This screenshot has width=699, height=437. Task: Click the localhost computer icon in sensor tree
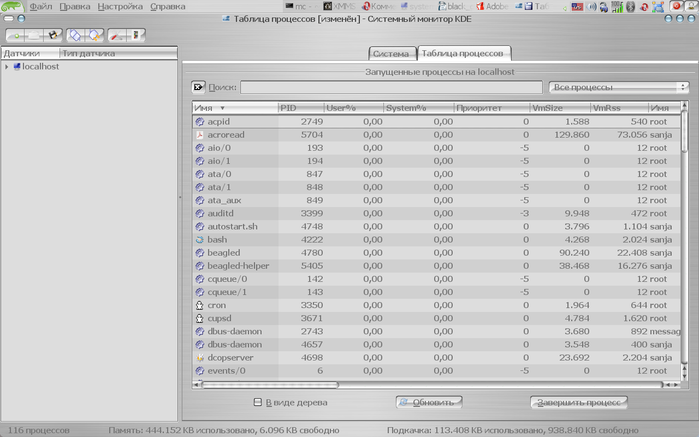coord(17,66)
